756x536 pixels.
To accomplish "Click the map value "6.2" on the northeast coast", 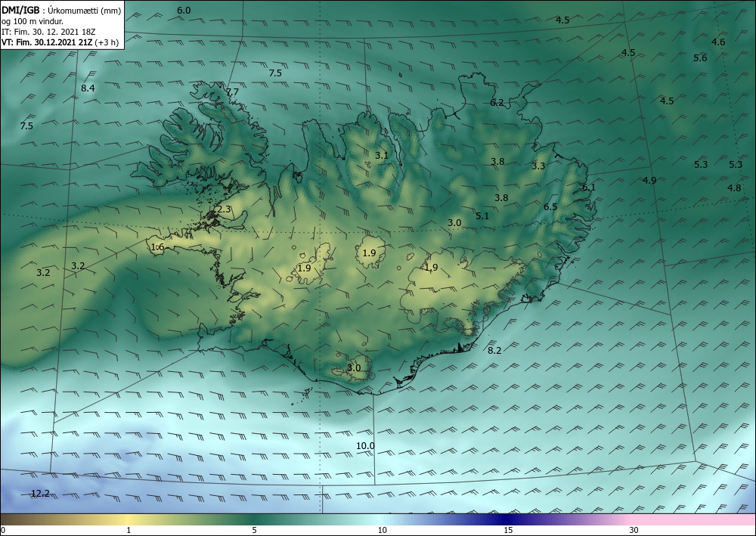I will (x=497, y=102).
